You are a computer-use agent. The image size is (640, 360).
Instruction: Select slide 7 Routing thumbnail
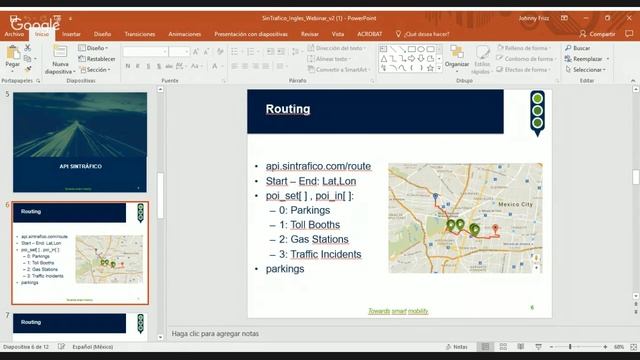(x=80, y=327)
